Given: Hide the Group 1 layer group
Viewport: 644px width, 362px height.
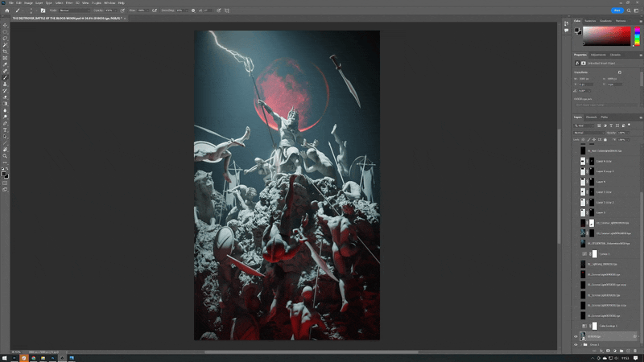Looking at the screenshot, I should click(x=576, y=345).
